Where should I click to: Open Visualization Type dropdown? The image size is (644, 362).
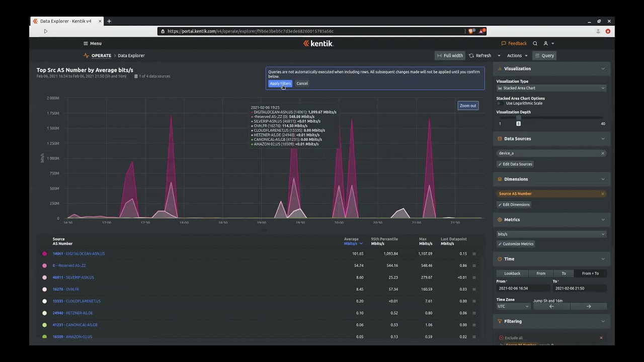pyautogui.click(x=551, y=88)
